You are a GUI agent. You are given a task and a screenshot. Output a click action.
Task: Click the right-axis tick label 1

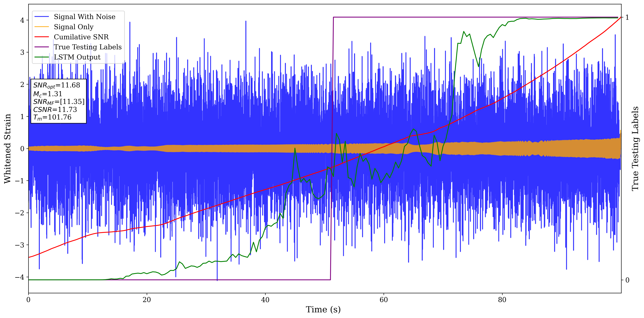[x=627, y=17]
